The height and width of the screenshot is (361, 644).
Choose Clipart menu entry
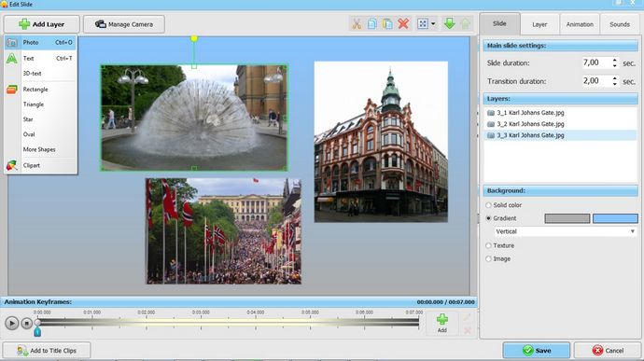(40, 165)
